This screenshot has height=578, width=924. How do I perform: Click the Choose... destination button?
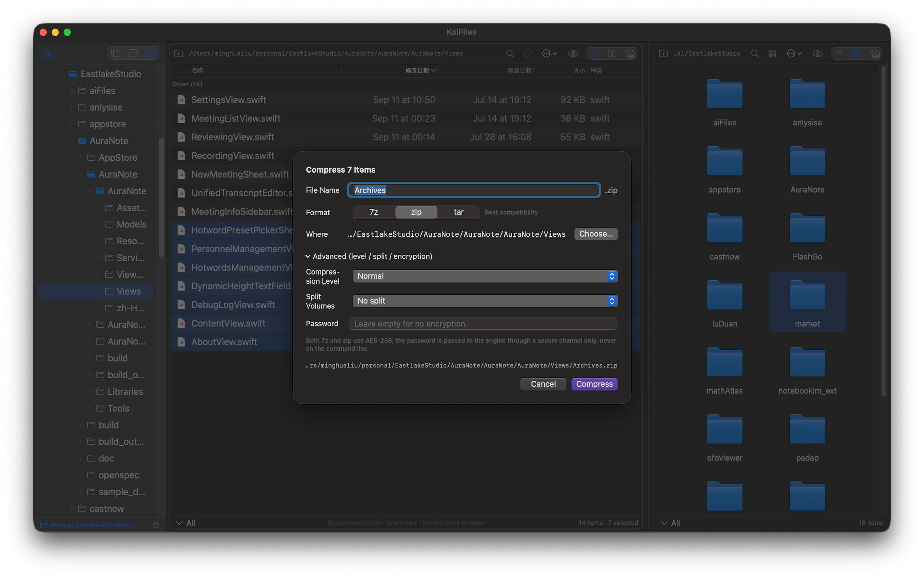click(x=596, y=234)
